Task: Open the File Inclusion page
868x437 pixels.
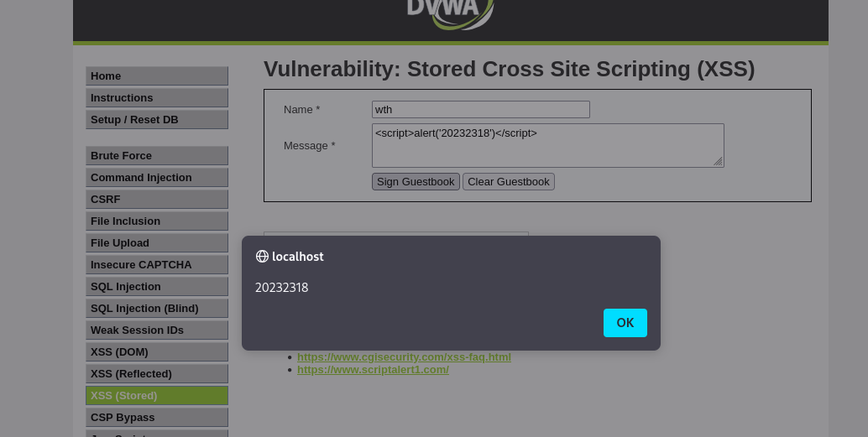Action: [x=157, y=221]
